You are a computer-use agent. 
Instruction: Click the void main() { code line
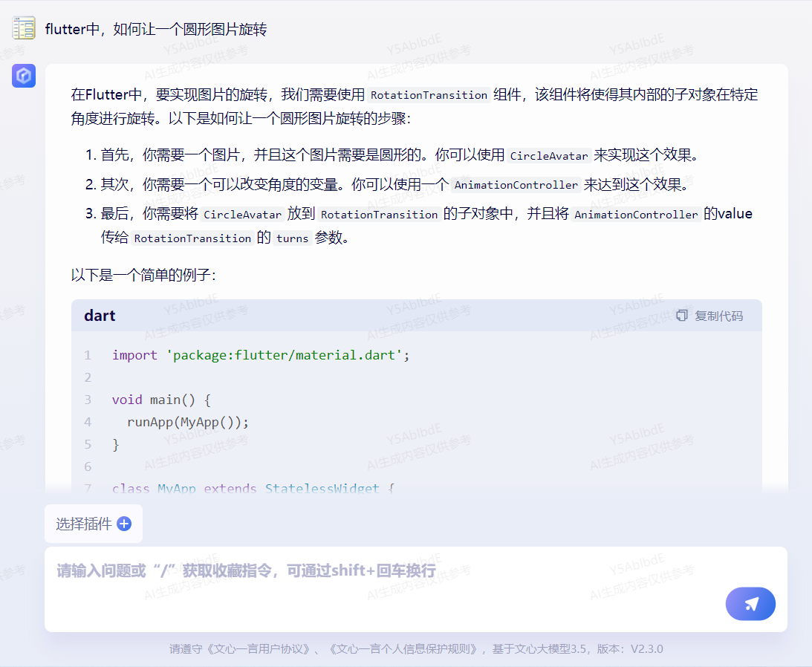161,400
